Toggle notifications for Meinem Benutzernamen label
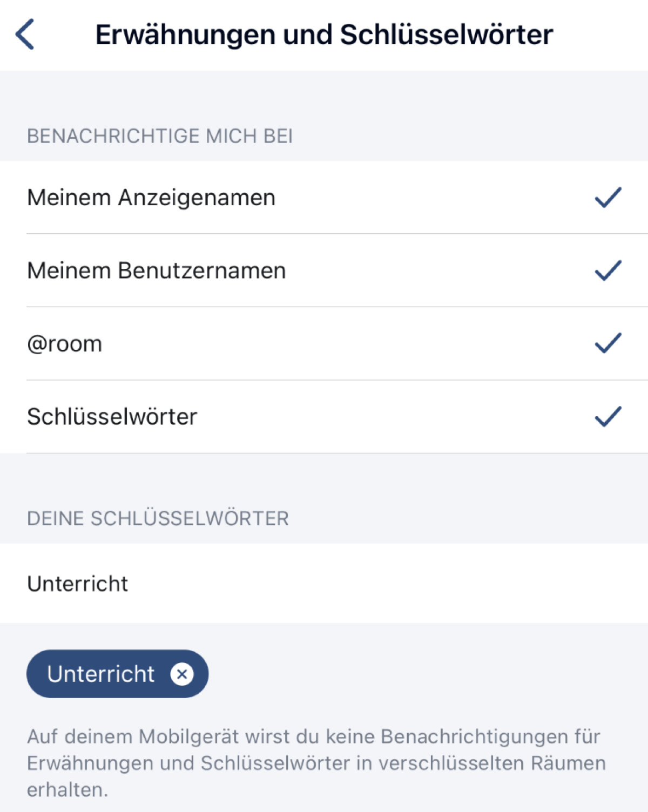The height and width of the screenshot is (812, 648). 157,270
